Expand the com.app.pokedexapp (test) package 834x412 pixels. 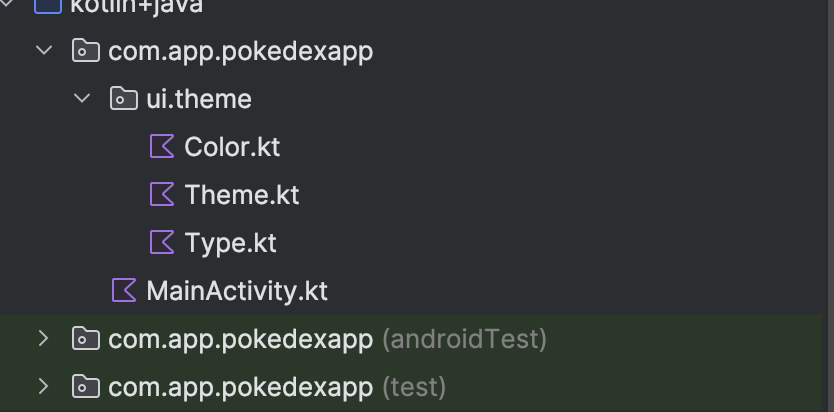43,387
